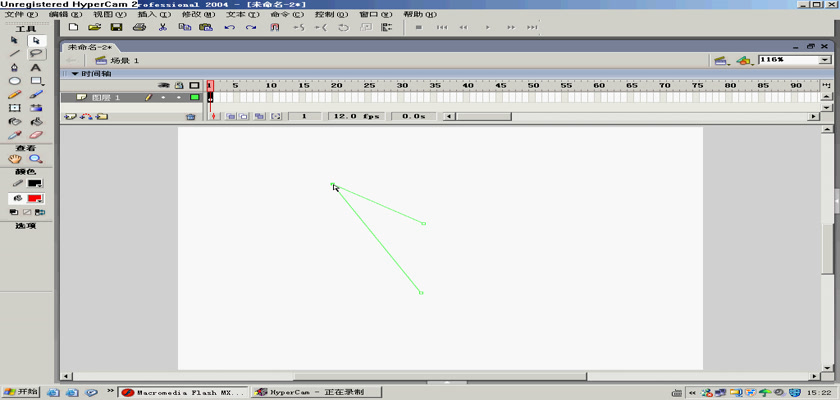Select the Arrow selection tool

point(15,41)
